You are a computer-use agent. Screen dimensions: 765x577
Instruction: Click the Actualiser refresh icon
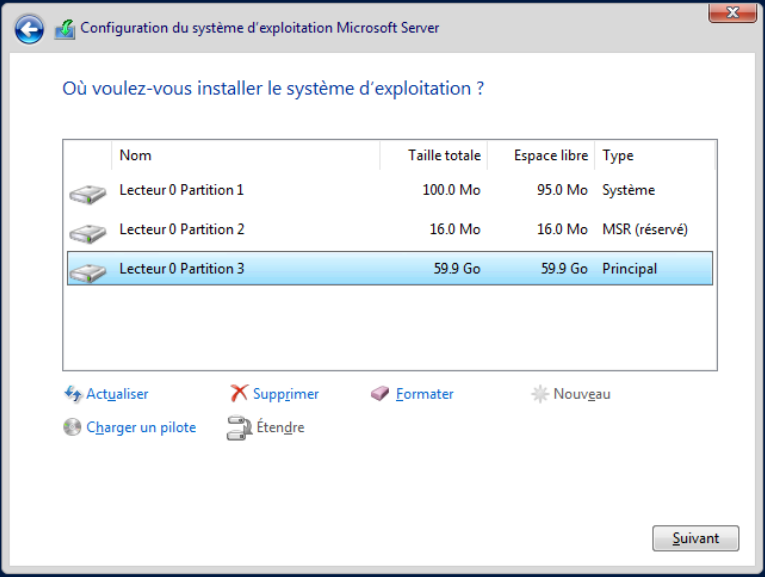coord(73,394)
